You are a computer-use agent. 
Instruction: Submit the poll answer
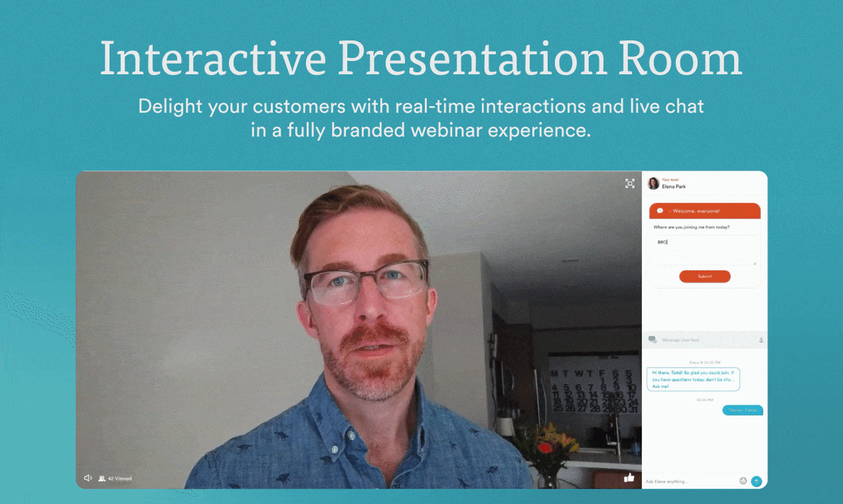pos(705,277)
